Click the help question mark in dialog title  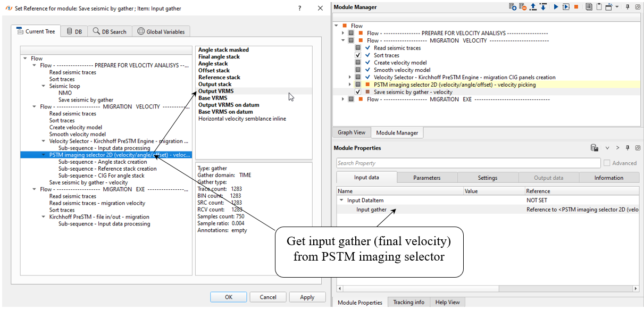[x=299, y=9]
